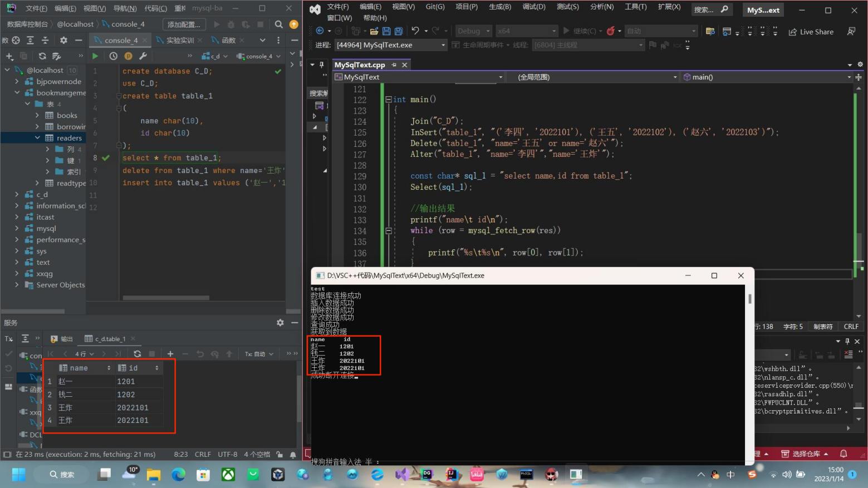The image size is (868, 488).
Task: Open the x64 platform dropdown
Action: click(x=527, y=31)
